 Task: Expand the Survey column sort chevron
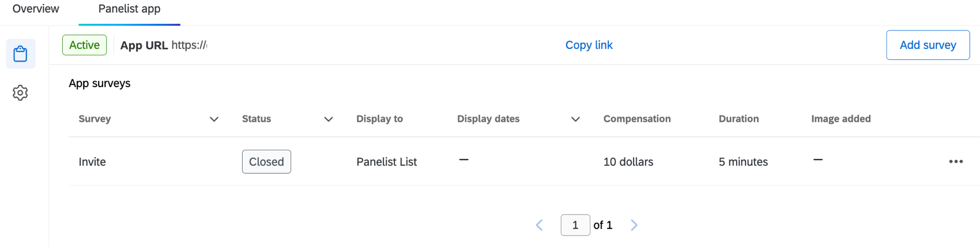coord(214,119)
